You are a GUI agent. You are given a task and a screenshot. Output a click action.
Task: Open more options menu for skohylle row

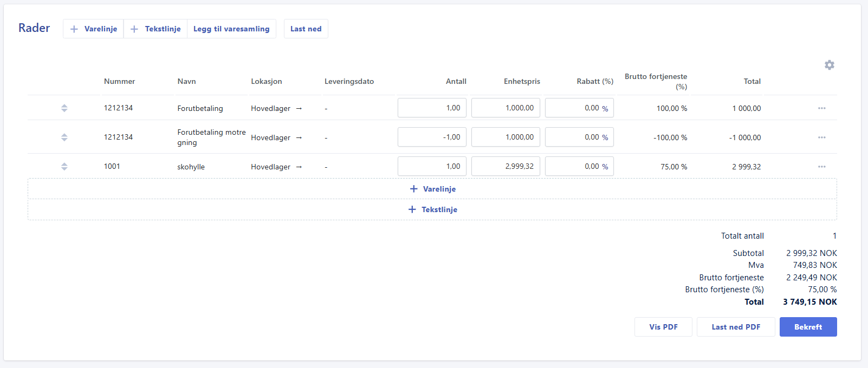tap(821, 167)
